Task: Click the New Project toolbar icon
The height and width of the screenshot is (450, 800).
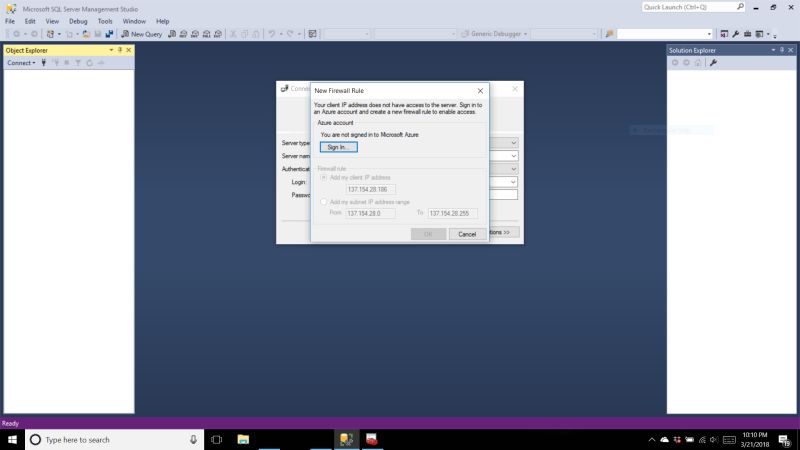Action: [50, 34]
